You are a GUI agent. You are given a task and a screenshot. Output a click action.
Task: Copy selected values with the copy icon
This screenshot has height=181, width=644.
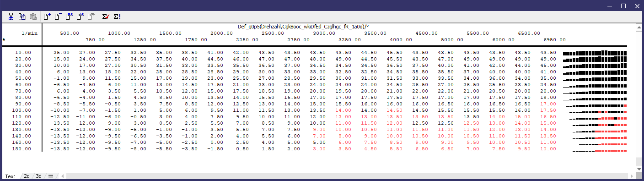[x=22, y=16]
